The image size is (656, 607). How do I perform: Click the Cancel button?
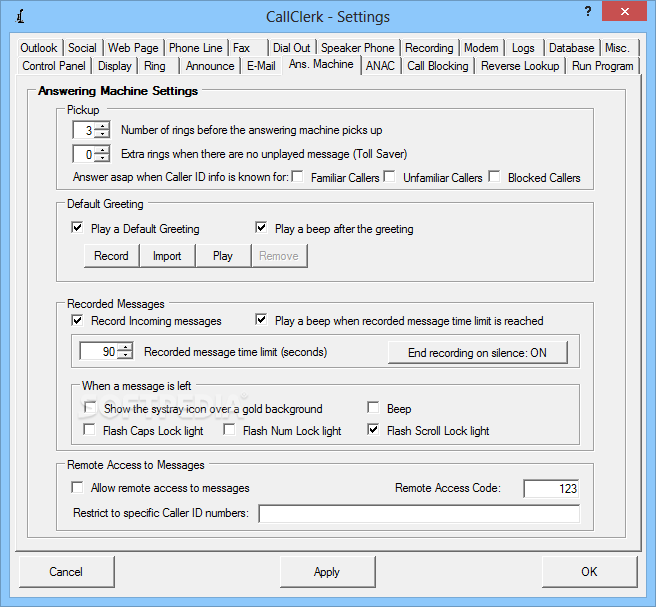pos(66,571)
